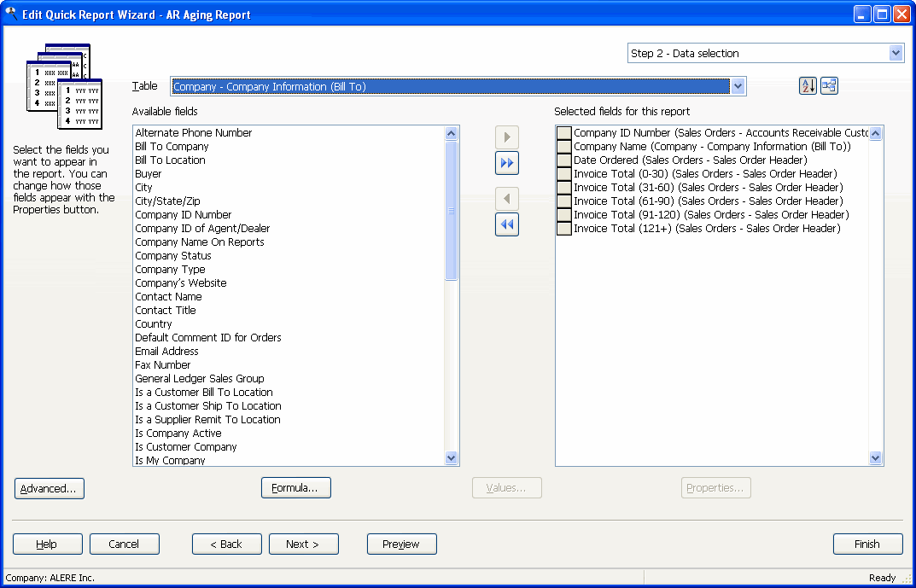Click Finish to complete the wizard
Image resolution: width=916 pixels, height=588 pixels.
click(867, 544)
